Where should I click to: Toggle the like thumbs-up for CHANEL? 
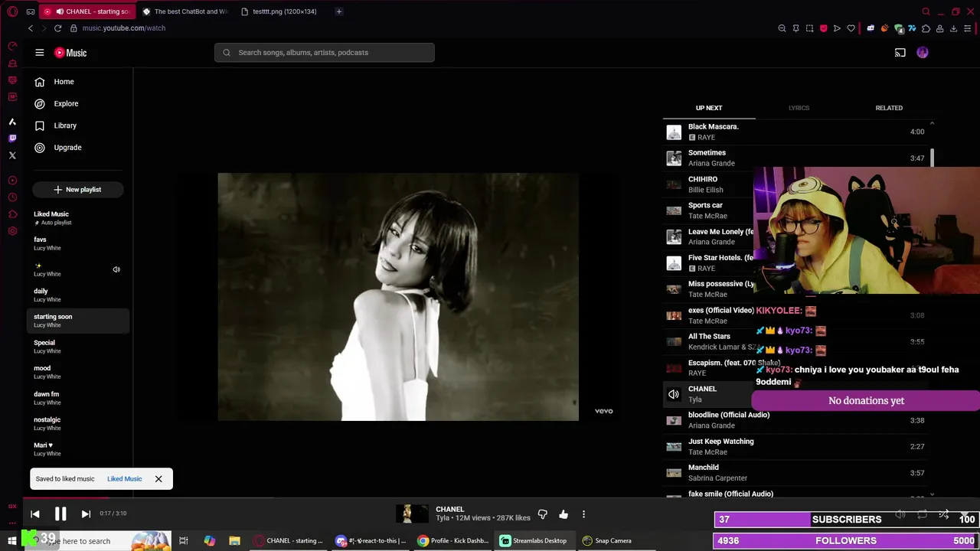(563, 514)
